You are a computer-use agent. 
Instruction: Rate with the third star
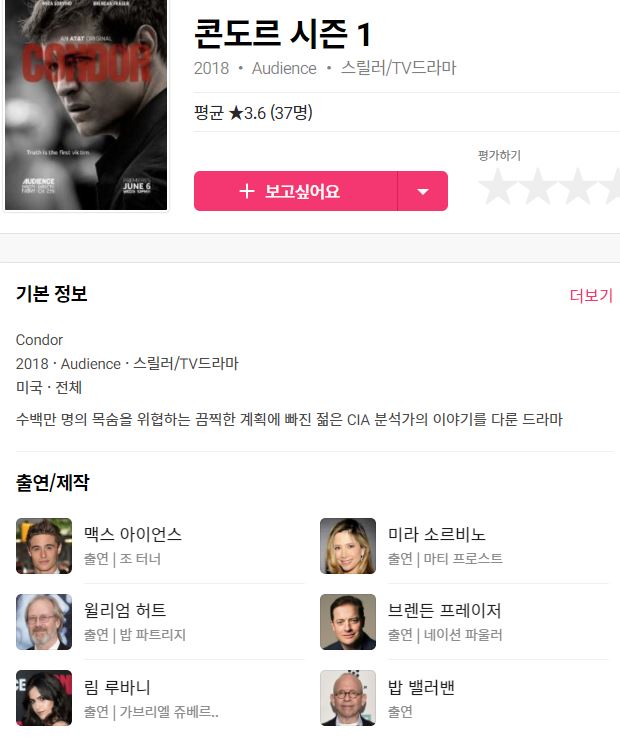tap(578, 186)
